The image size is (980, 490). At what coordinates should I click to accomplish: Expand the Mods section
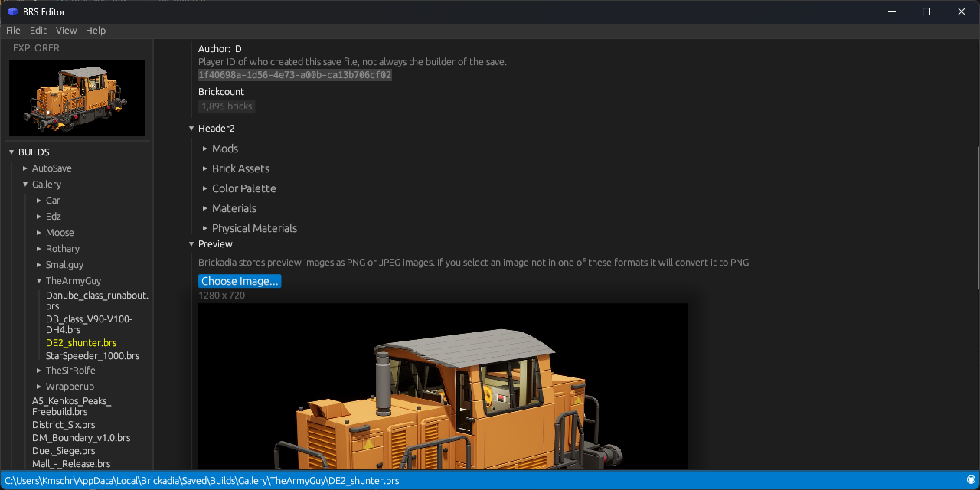[x=204, y=149]
